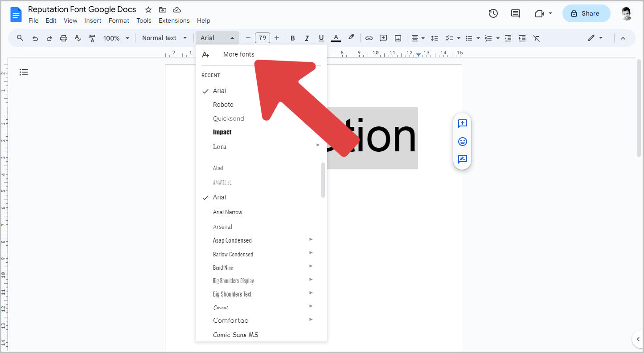
Task: Toggle bold formatting
Action: point(292,38)
